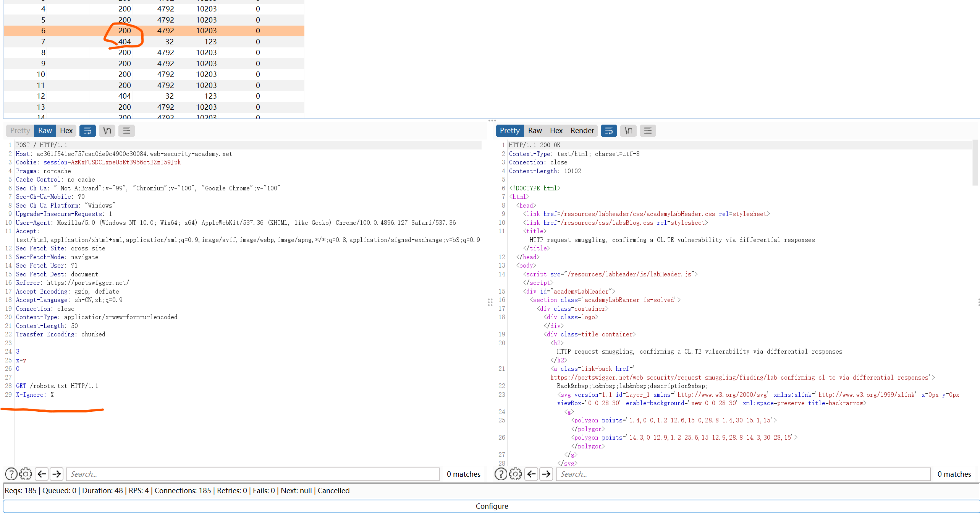Switch response view to Hex tab
This screenshot has height=513, width=980.
(556, 131)
